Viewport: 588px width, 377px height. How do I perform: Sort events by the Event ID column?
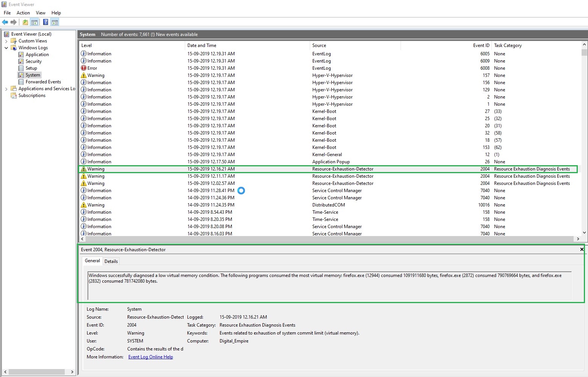click(481, 45)
